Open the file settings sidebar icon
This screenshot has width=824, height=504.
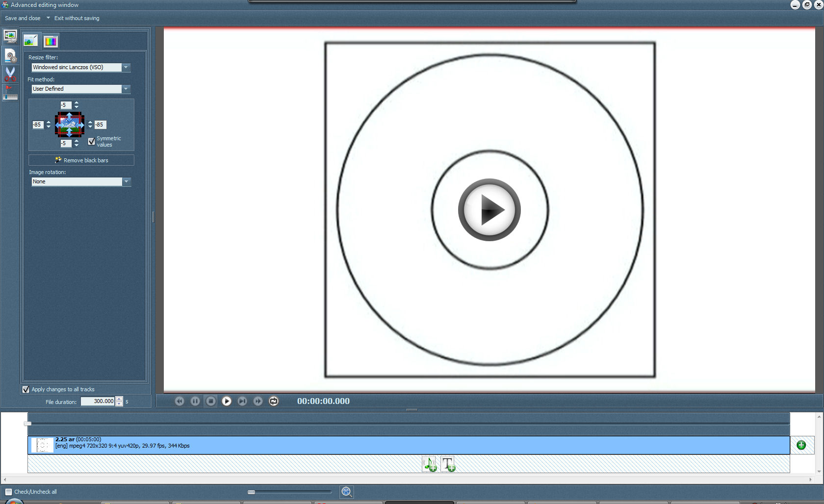tap(10, 55)
